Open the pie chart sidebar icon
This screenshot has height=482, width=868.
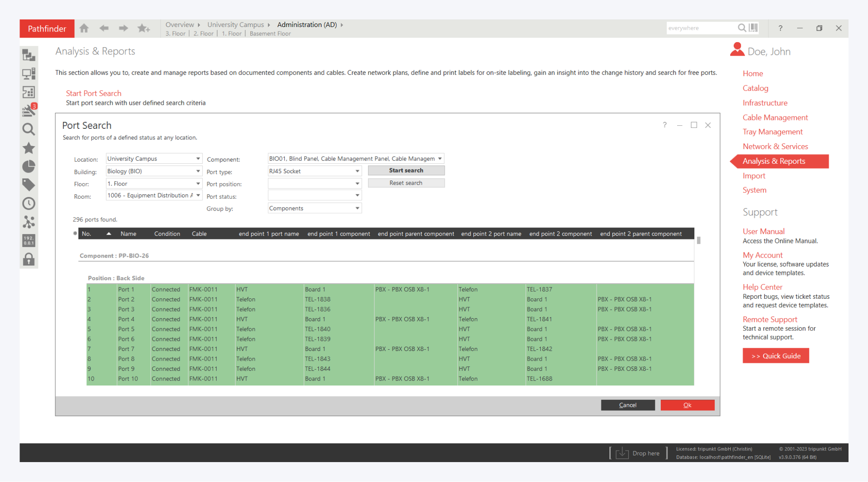point(29,166)
